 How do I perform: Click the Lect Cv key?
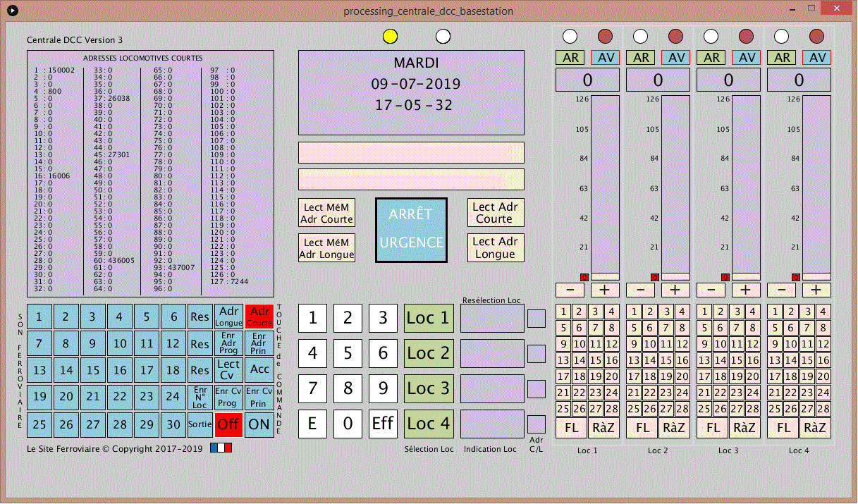pos(228,370)
